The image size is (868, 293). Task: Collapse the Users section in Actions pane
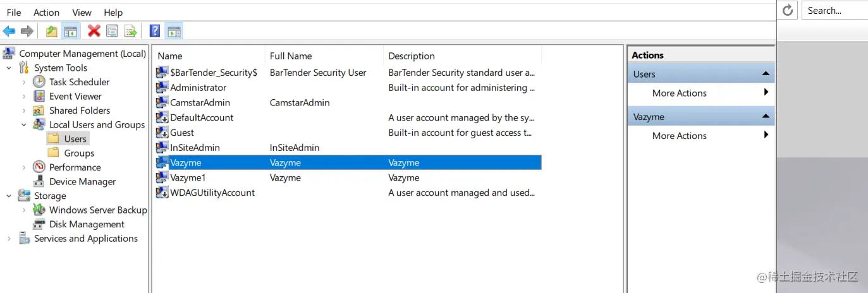[766, 74]
